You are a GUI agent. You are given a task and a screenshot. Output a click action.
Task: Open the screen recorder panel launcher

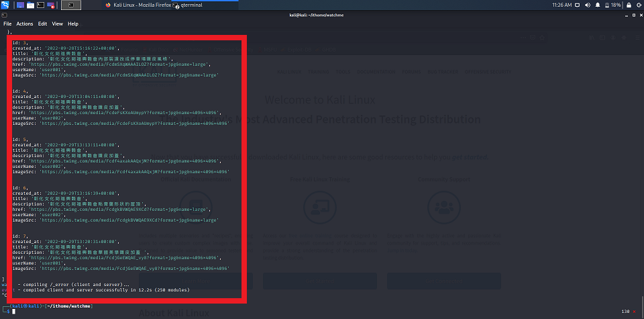click(51, 5)
